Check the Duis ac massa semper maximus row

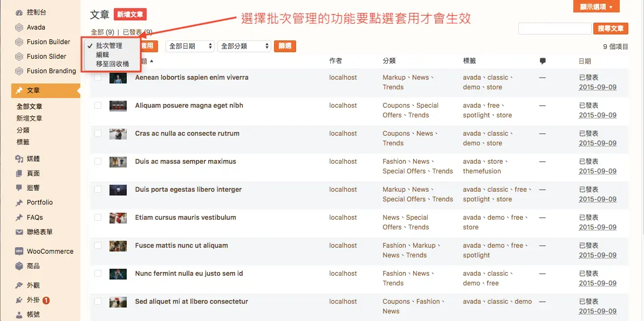[x=98, y=162]
